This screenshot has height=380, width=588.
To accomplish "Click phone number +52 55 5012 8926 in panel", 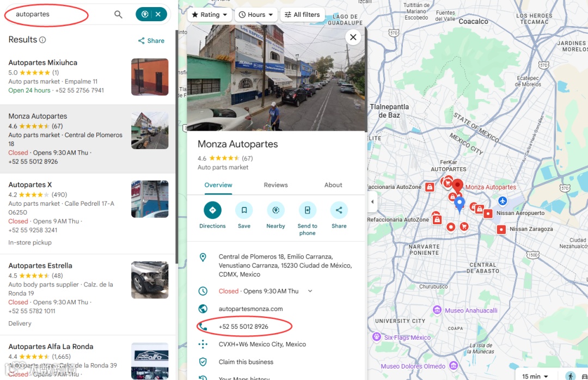I will [243, 326].
